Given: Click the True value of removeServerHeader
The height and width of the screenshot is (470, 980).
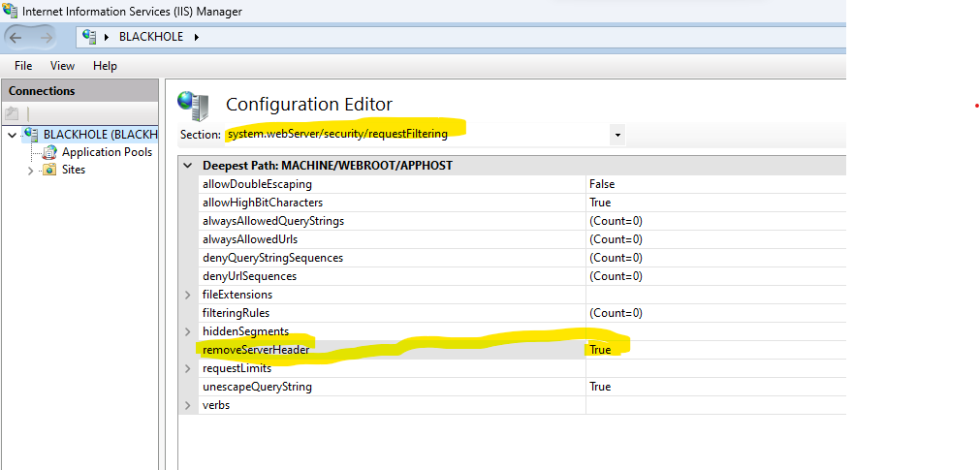Looking at the screenshot, I should [x=600, y=350].
